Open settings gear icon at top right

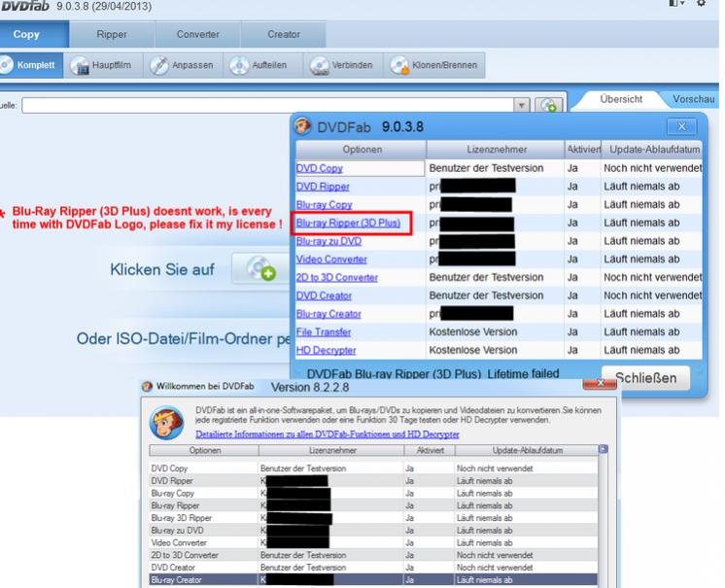(x=702, y=4)
